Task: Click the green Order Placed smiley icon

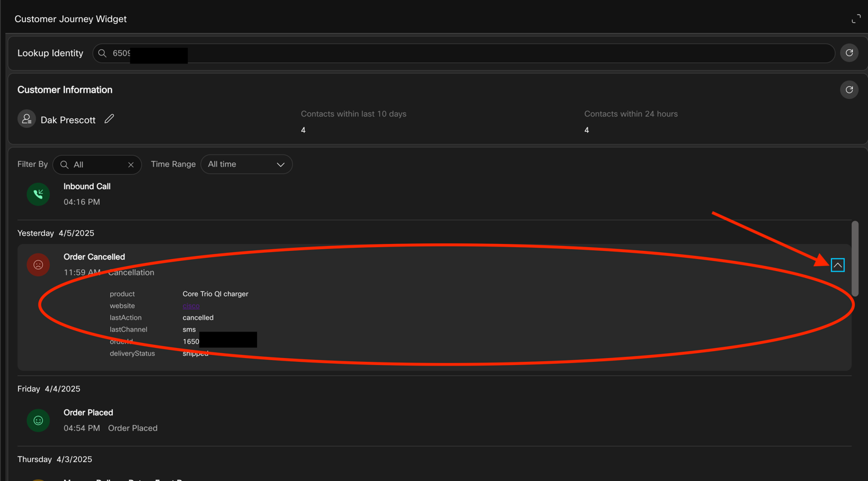Action: click(38, 420)
